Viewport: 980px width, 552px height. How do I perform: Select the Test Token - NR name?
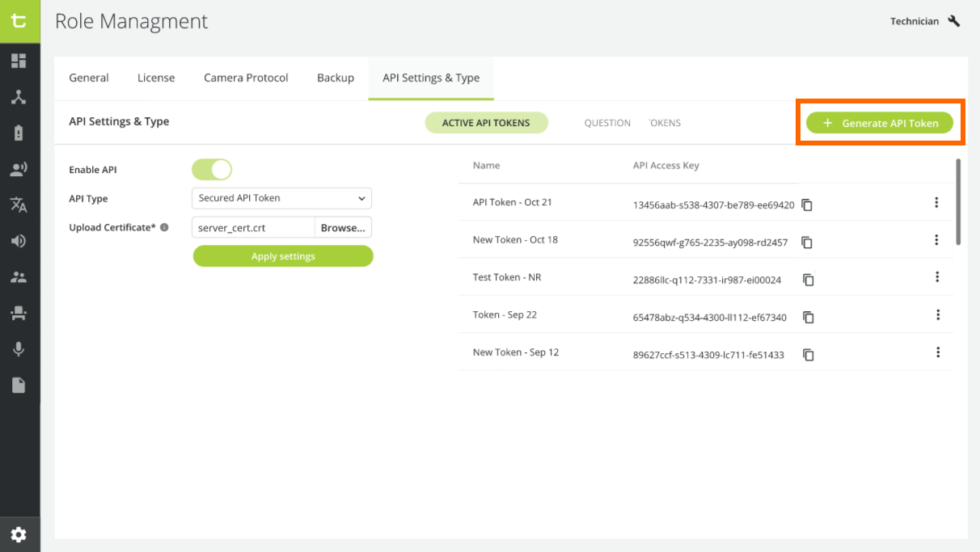click(x=507, y=277)
